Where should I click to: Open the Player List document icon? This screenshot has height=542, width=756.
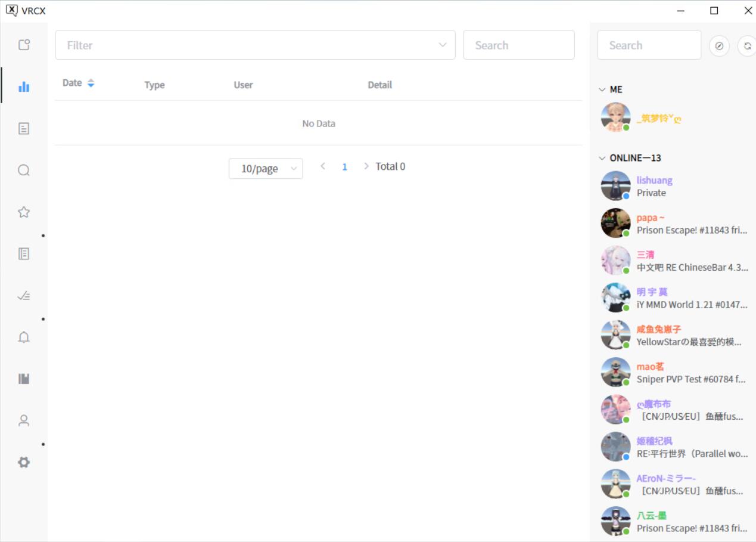pos(24,128)
